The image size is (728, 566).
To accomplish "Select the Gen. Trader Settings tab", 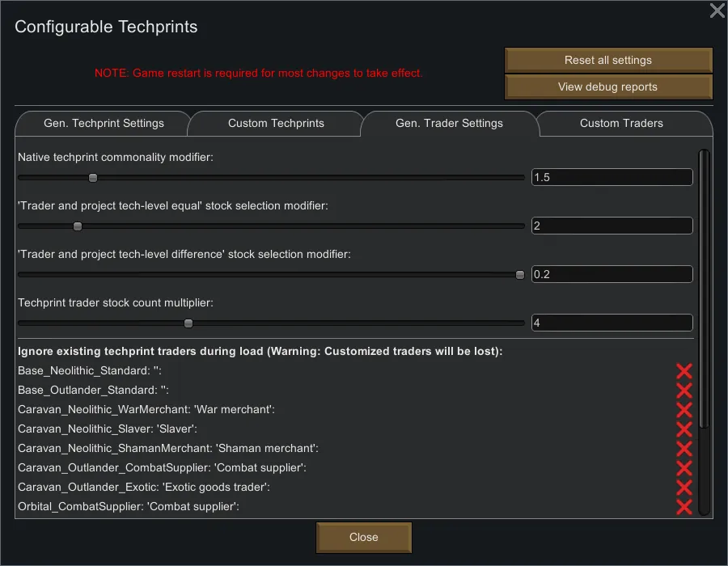I will 449,124.
